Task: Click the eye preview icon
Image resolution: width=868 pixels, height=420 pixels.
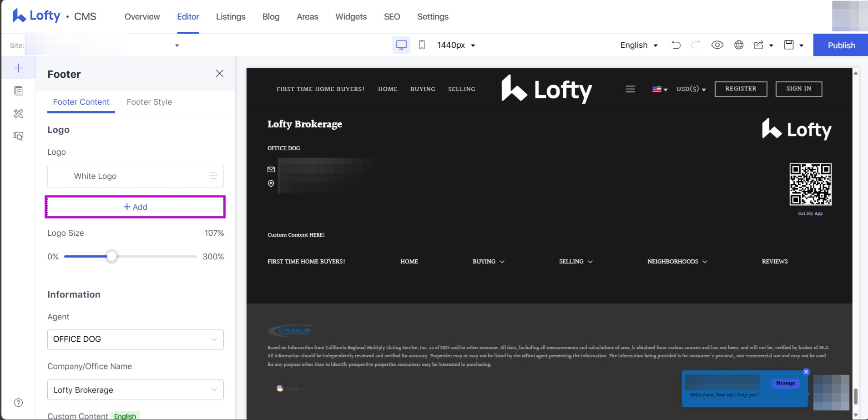Action: point(717,45)
